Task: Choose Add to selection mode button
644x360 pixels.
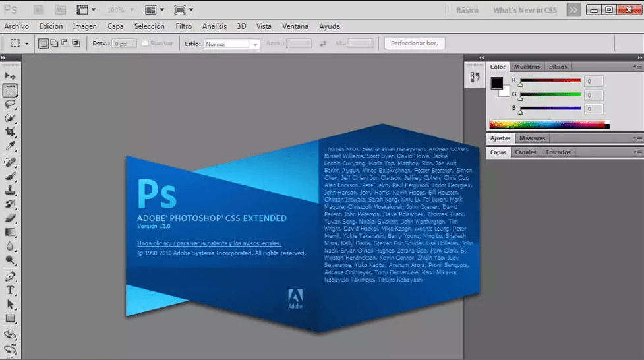Action: pos(54,43)
